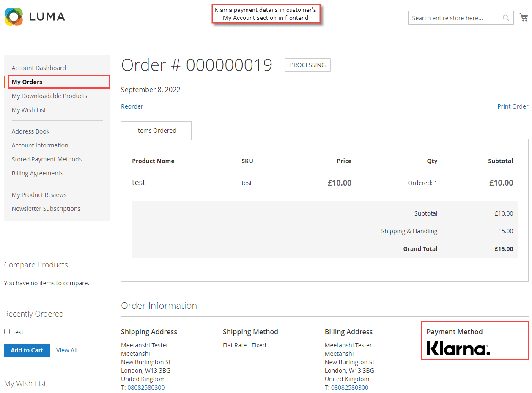Open the Address Book page

tap(30, 131)
